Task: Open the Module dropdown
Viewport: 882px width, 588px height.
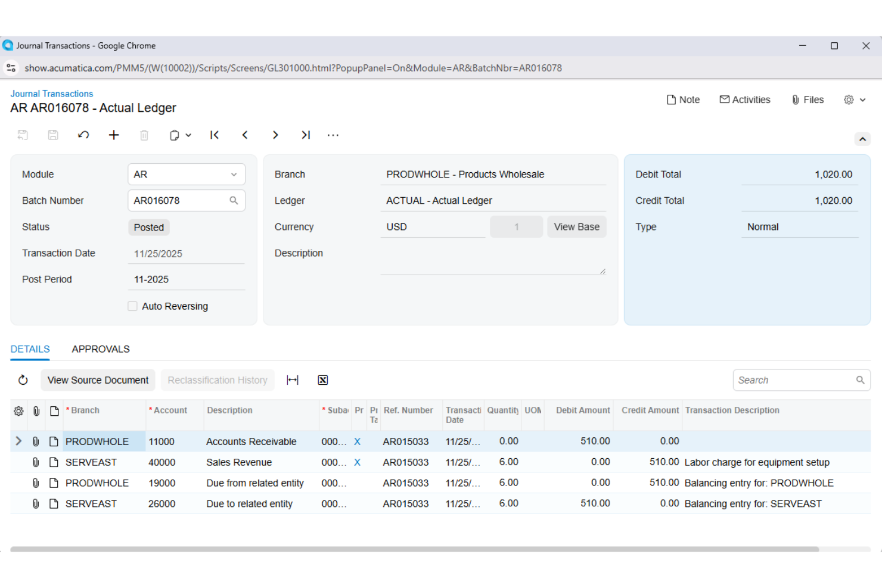Action: (234, 174)
